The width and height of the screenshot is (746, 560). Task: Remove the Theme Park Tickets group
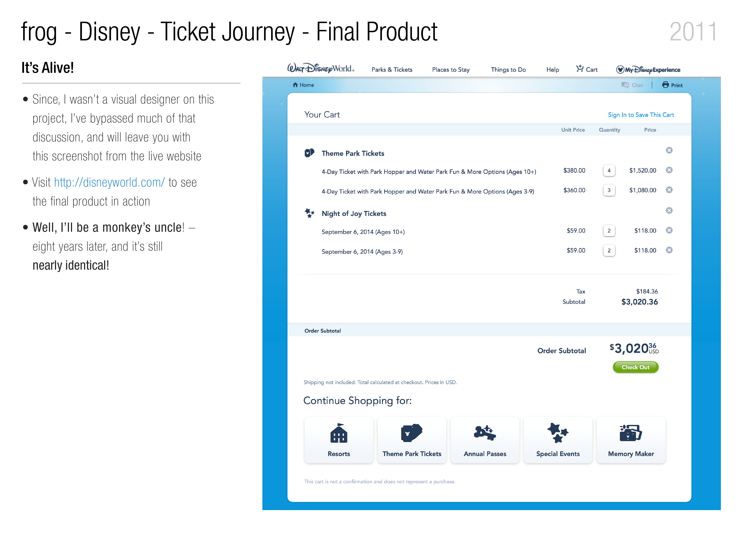pos(669,150)
